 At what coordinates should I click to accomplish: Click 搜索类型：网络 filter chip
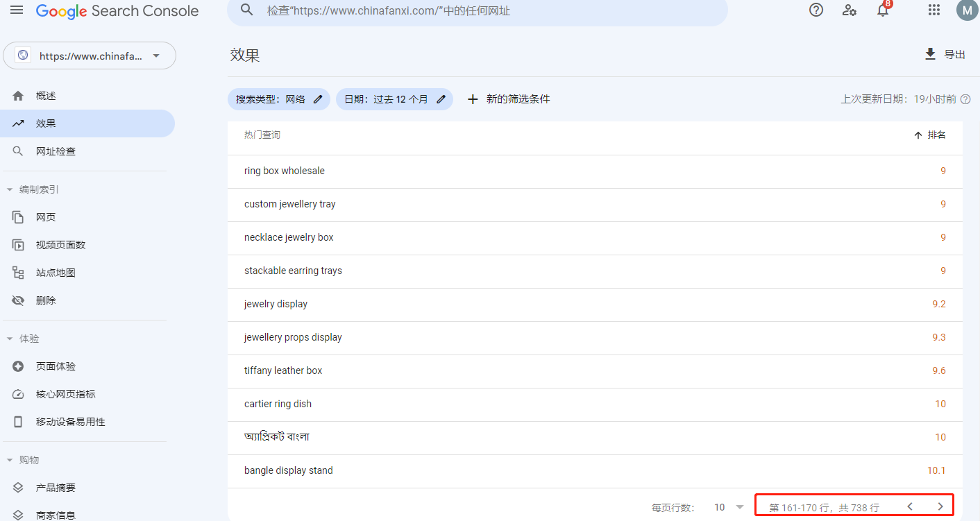[279, 99]
